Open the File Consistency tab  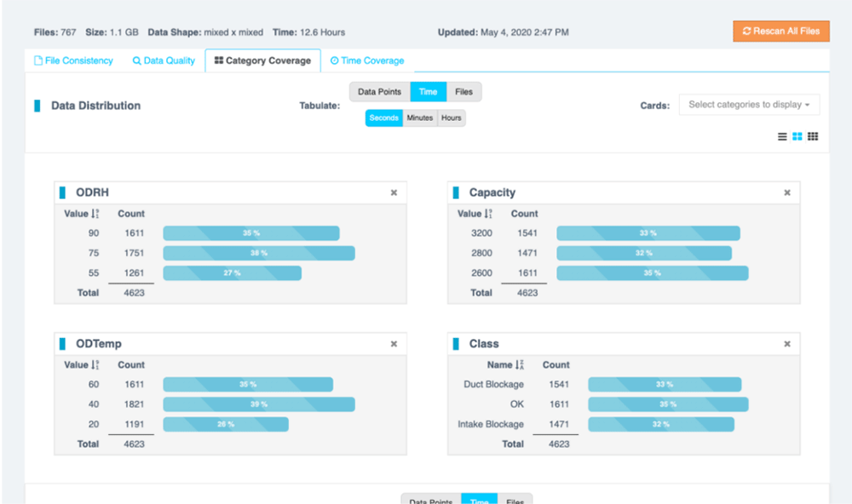tap(73, 61)
